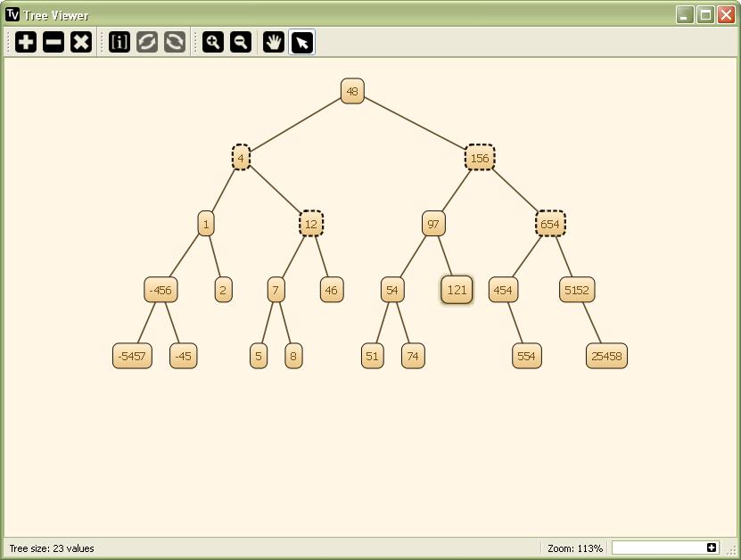The height and width of the screenshot is (560, 741).
Task: Click the 'Zoom: 113%' status text
Action: [575, 548]
